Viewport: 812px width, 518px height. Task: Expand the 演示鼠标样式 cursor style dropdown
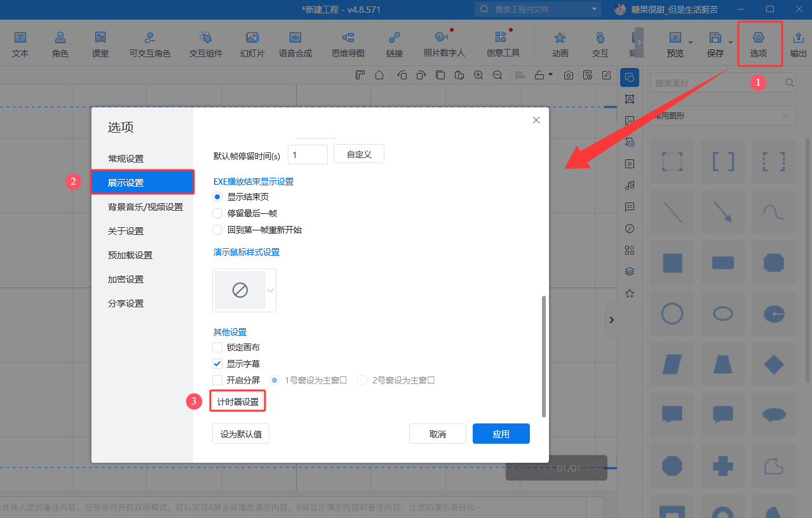click(x=271, y=290)
